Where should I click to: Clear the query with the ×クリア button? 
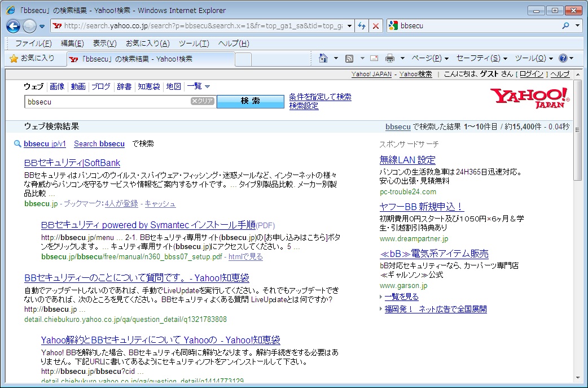(203, 101)
